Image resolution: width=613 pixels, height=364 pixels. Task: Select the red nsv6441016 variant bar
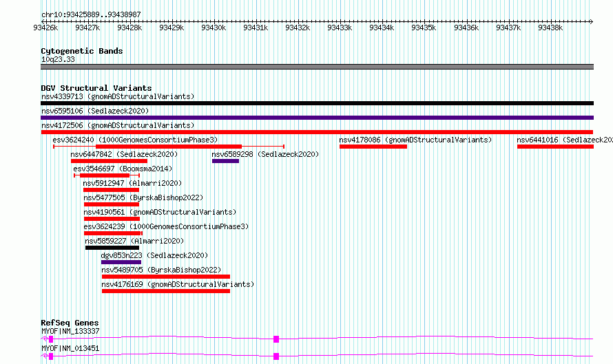(x=556, y=147)
